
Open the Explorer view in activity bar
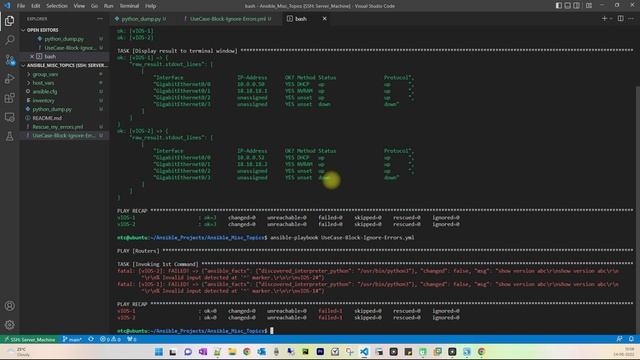(x=9, y=21)
